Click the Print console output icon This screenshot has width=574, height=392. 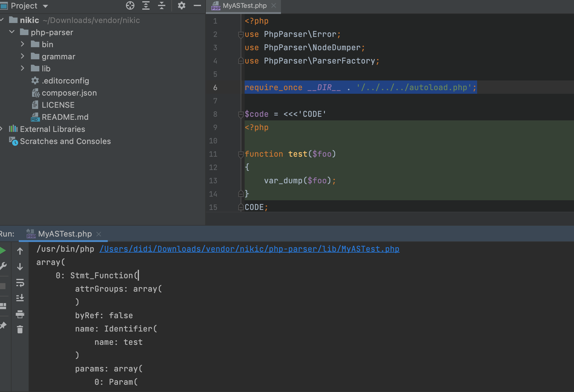pos(20,314)
